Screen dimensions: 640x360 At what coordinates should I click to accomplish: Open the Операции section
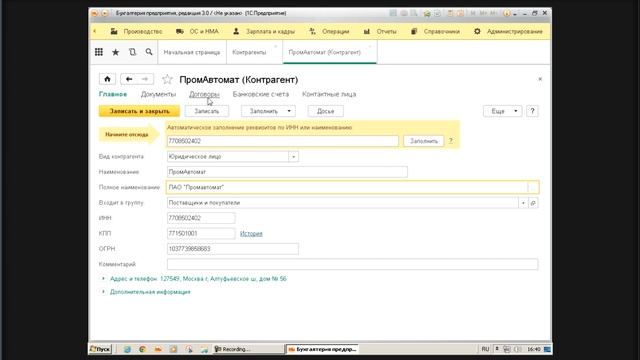click(329, 31)
